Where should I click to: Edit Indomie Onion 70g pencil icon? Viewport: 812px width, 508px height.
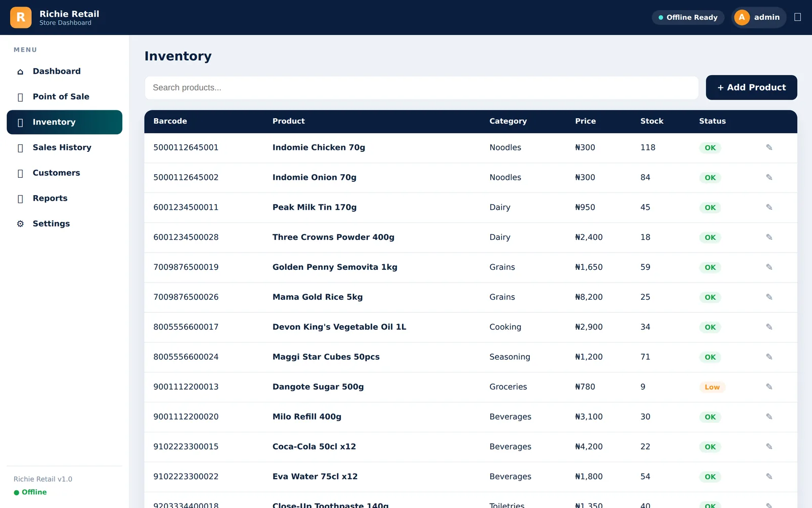[x=769, y=177]
